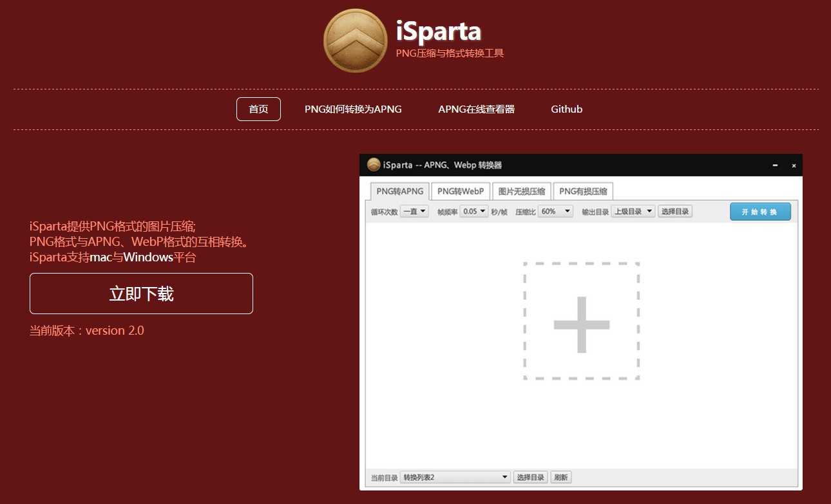Click the PNG压缩与格式转换工具 subtitle
This screenshot has height=504, width=831.
tap(450, 53)
